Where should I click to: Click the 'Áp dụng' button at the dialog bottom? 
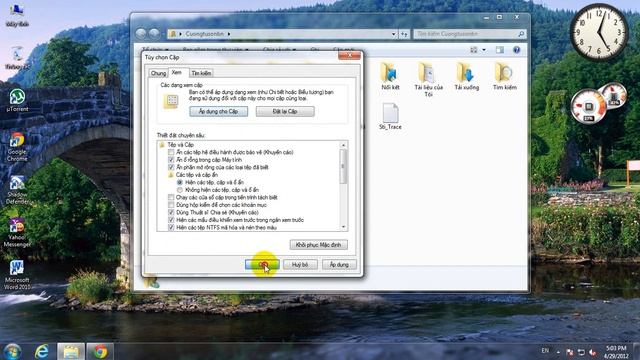(x=339, y=264)
